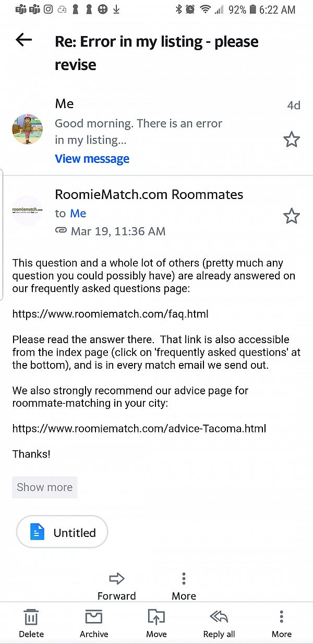The width and height of the screenshot is (313, 644).
Task: Tap the Instagram notification status icon
Action: 48,9
